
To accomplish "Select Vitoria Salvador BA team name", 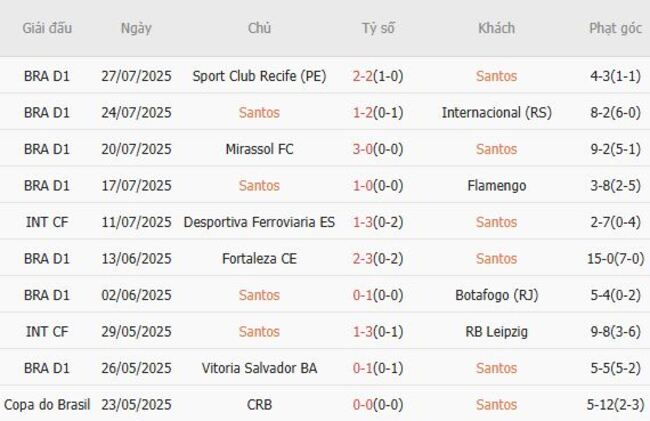I will [259, 368].
